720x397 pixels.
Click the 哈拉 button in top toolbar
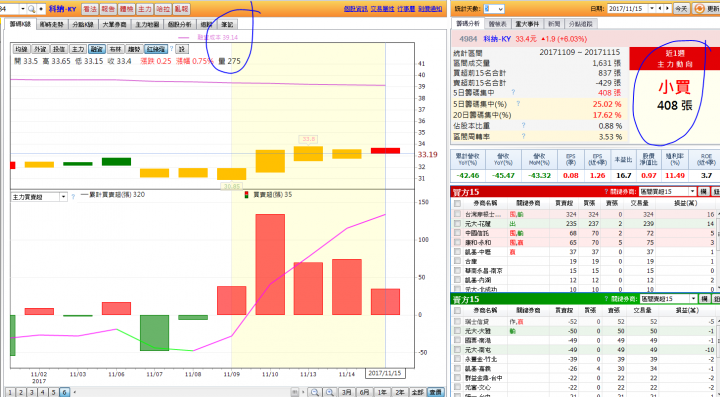163,9
